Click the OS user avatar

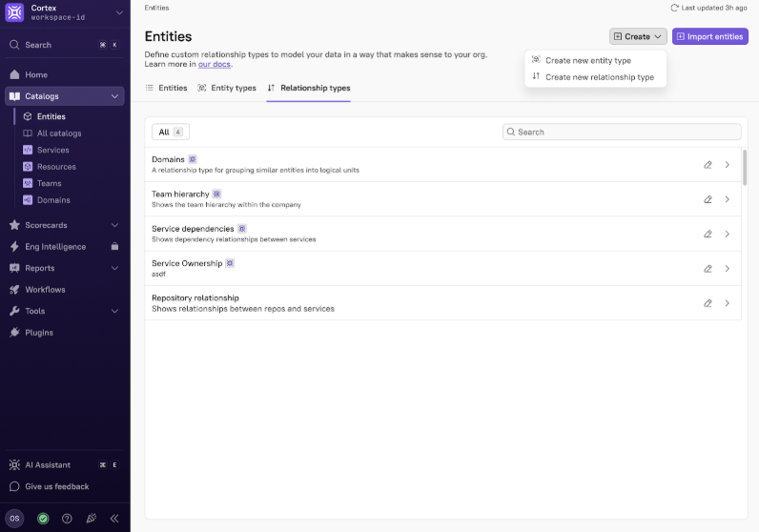(14, 519)
